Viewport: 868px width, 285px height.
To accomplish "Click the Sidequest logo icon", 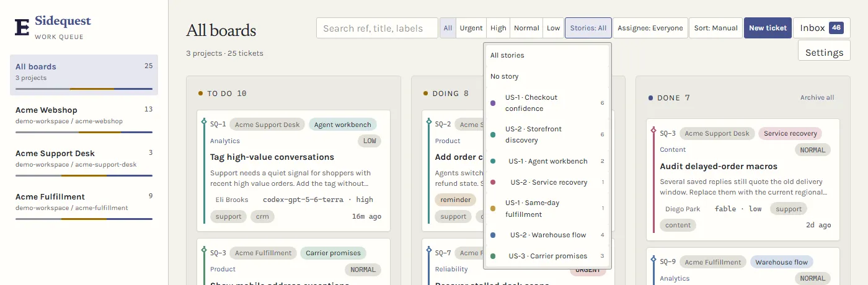I will (22, 27).
